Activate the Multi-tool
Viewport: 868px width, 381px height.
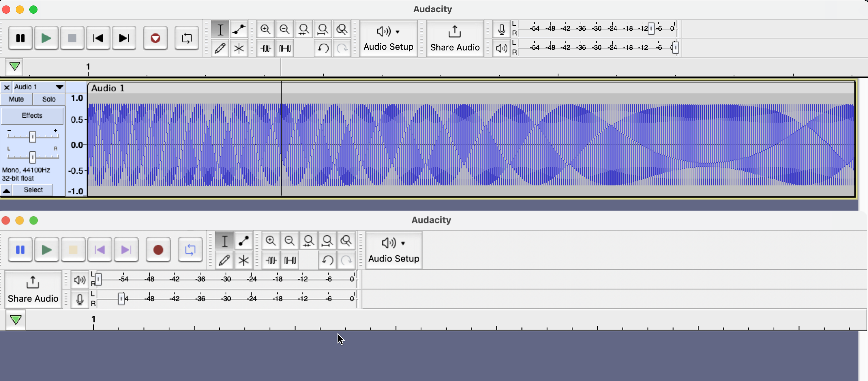tap(239, 48)
